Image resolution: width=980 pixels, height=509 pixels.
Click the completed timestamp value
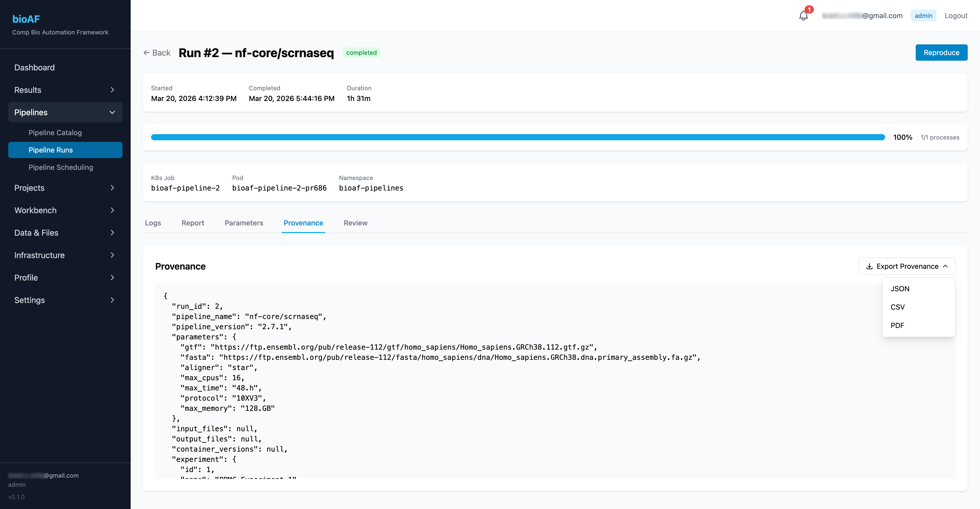(x=291, y=98)
